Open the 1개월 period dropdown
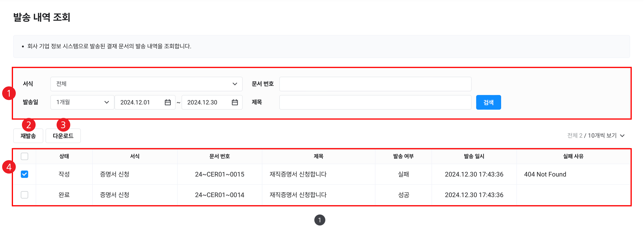644x231 pixels. [x=82, y=102]
